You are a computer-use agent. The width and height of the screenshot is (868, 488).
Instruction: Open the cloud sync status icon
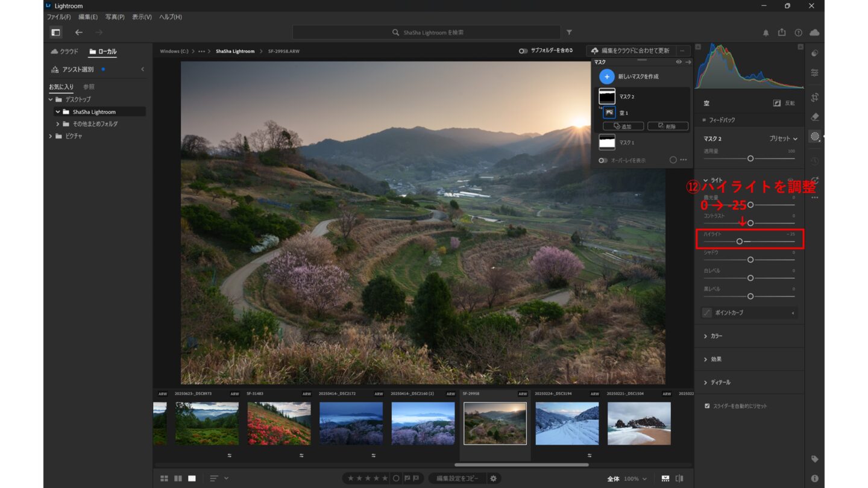[815, 33]
